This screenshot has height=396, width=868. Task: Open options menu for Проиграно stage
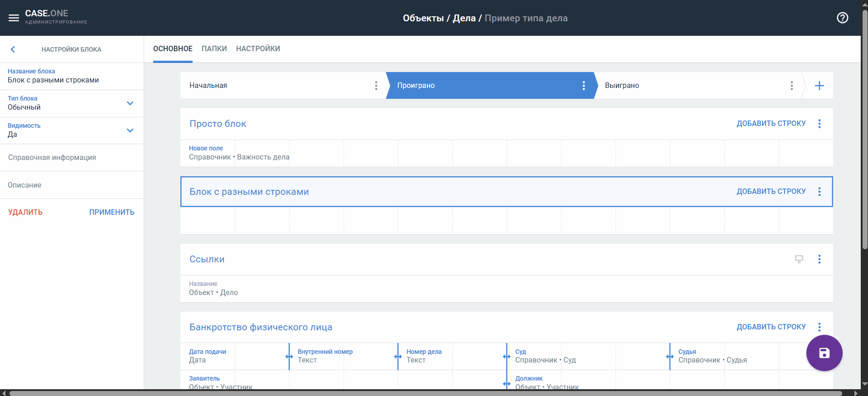[583, 86]
